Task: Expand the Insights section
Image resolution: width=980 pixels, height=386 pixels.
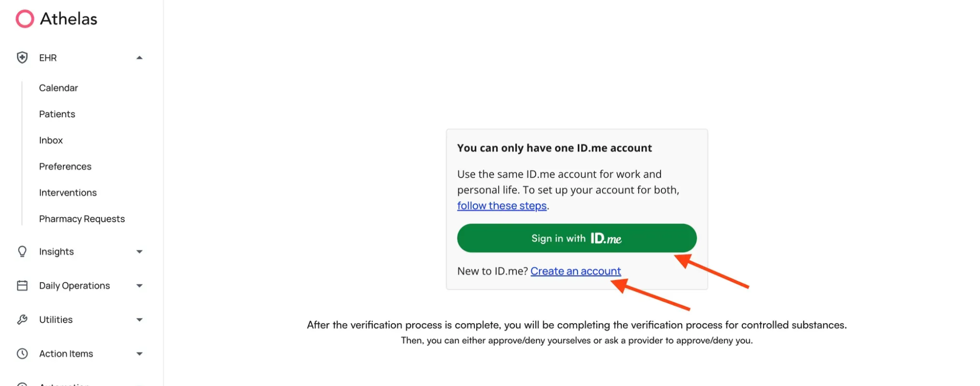Action: [140, 251]
